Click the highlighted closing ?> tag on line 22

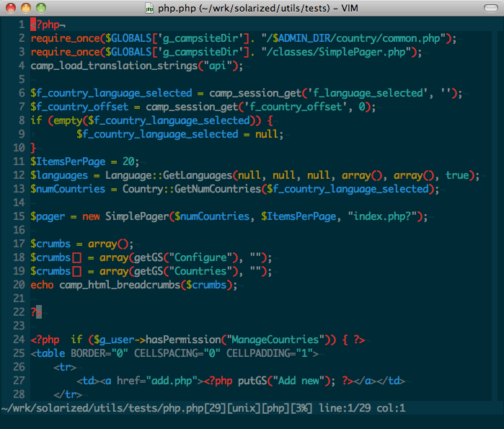36,312
